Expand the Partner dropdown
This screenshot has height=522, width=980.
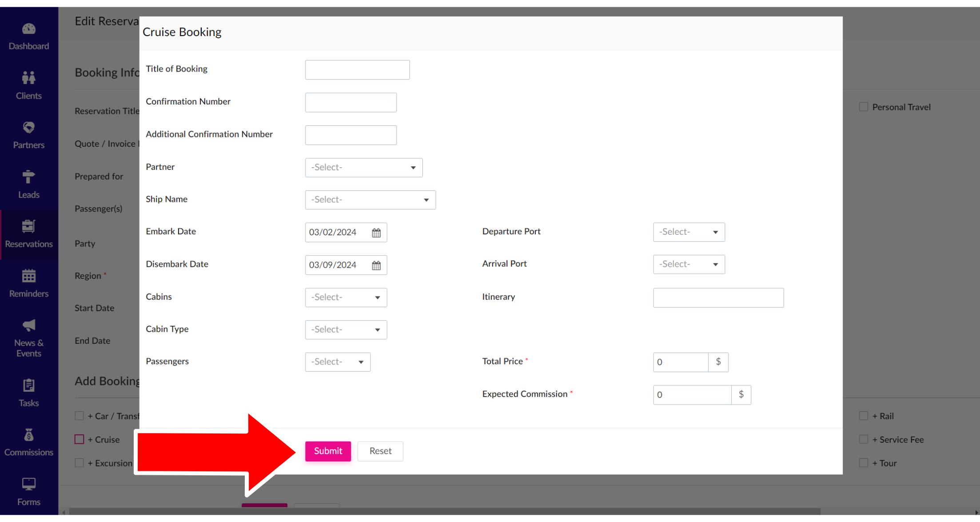[363, 168]
